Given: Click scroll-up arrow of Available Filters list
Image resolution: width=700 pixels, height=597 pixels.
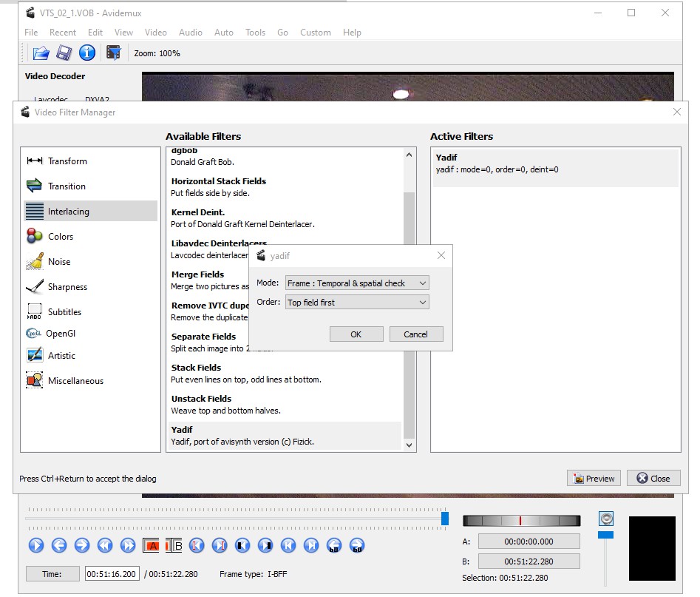Looking at the screenshot, I should tap(409, 155).
